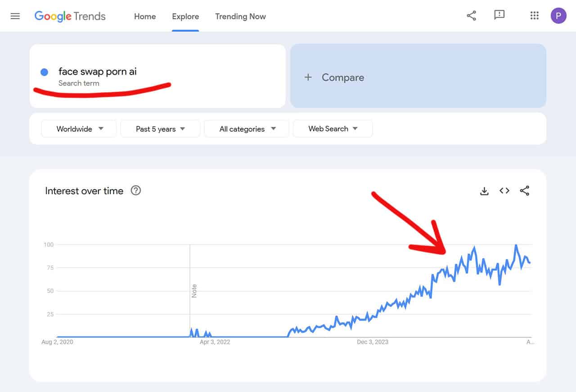576x392 pixels.
Task: Select the Explore tab
Action: point(185,16)
